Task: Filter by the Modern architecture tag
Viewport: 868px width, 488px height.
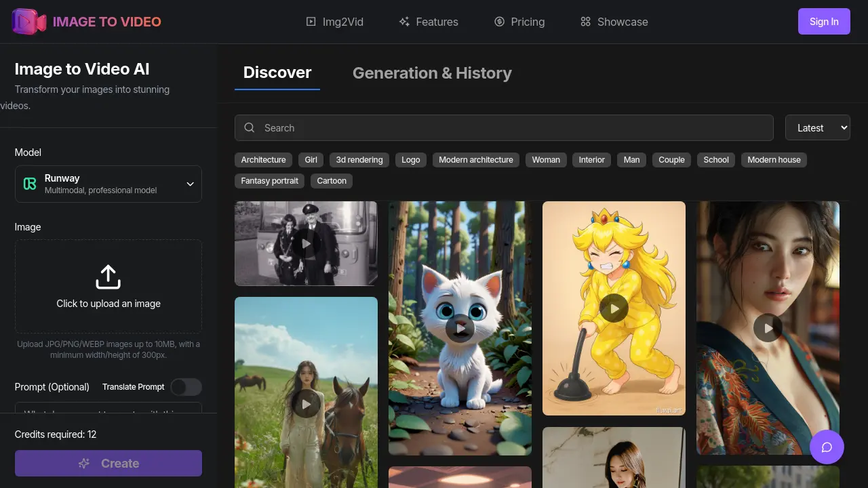Action: pyautogui.click(x=476, y=160)
